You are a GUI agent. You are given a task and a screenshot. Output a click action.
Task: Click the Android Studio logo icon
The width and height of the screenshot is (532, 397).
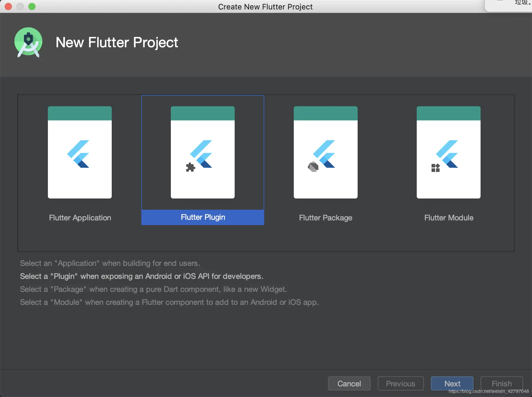pos(28,42)
